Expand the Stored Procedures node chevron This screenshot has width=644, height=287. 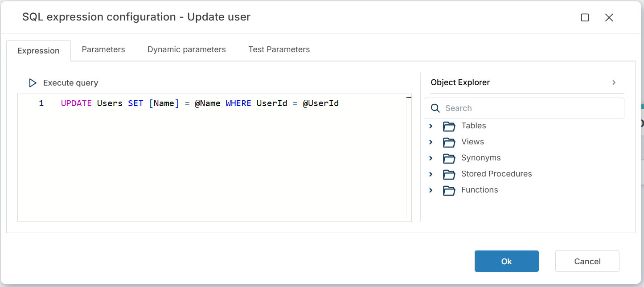click(431, 174)
